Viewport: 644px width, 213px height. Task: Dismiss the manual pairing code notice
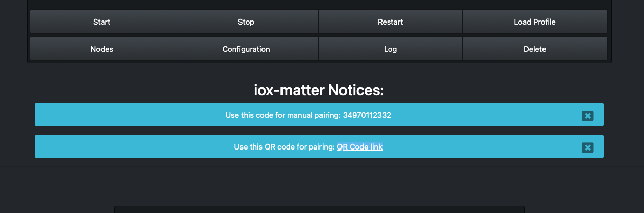coord(588,116)
